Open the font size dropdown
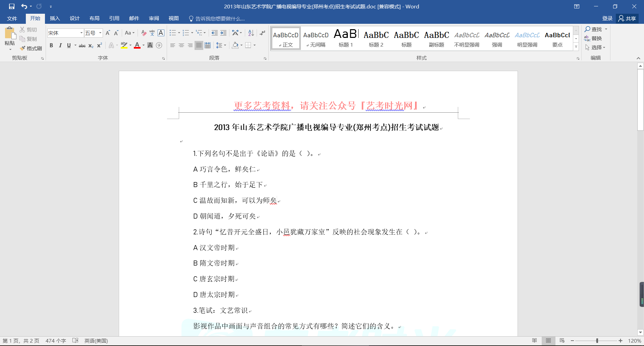This screenshot has height=346, width=644. [x=100, y=33]
